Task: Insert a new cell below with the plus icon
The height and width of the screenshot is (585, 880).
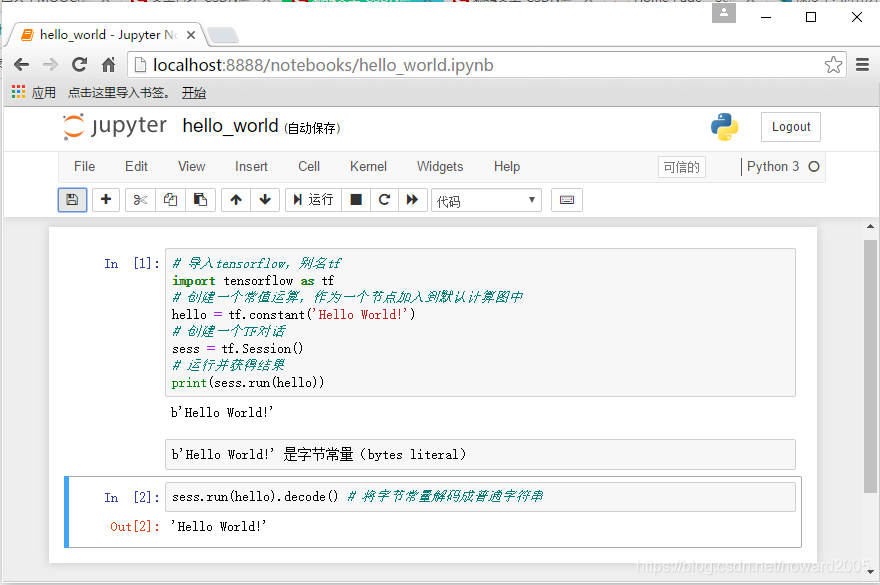Action: [106, 200]
